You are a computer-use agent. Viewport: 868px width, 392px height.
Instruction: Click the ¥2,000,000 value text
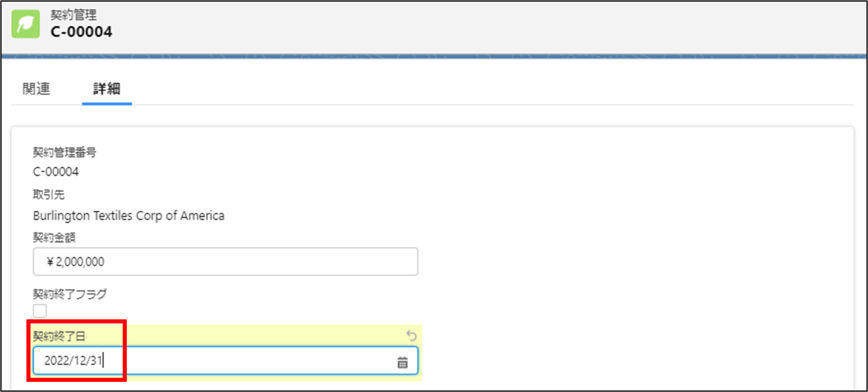pyautogui.click(x=75, y=262)
